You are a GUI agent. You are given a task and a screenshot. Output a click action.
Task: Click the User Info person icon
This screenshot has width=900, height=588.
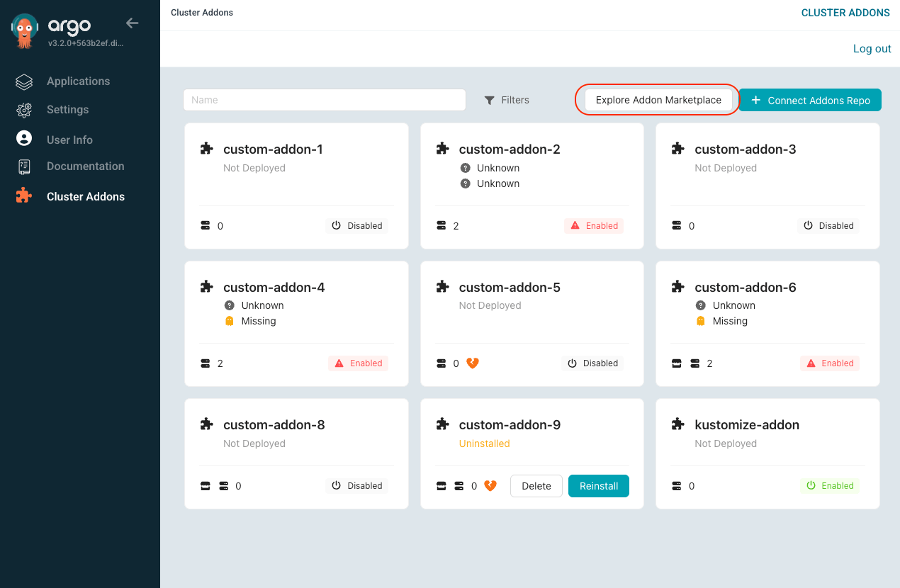point(23,139)
